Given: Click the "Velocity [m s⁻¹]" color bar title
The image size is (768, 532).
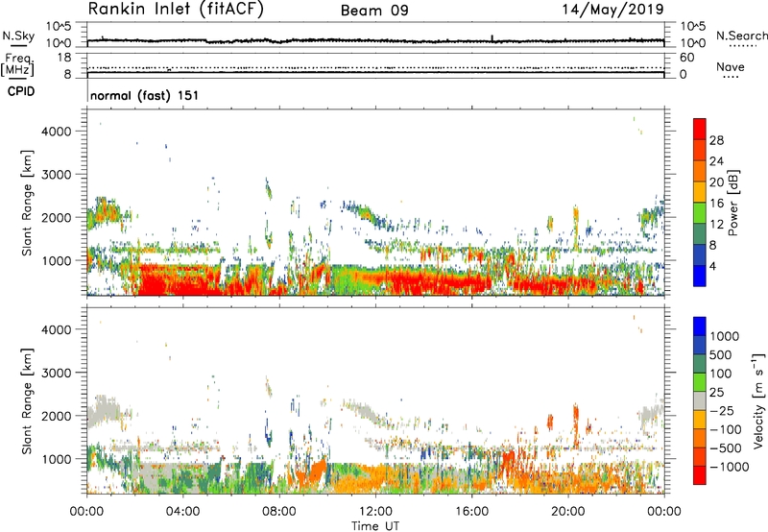Looking at the screenshot, I should [x=758, y=400].
